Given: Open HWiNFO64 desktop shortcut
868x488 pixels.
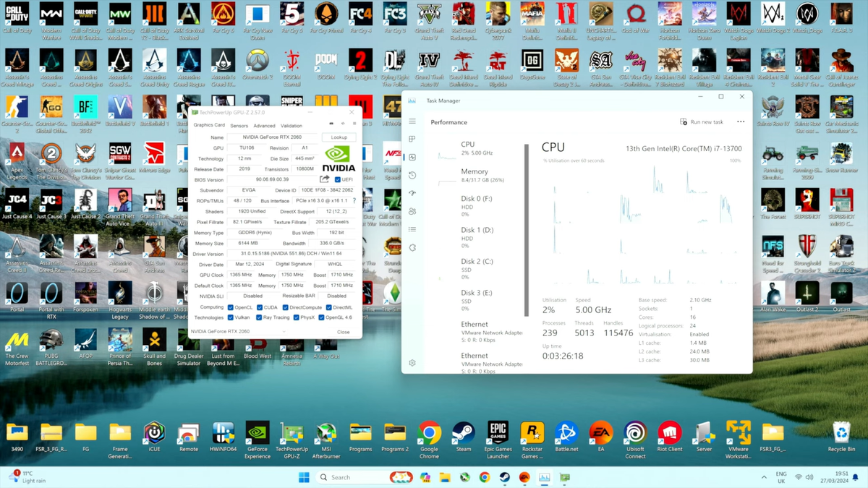Looking at the screenshot, I should coord(223,437).
